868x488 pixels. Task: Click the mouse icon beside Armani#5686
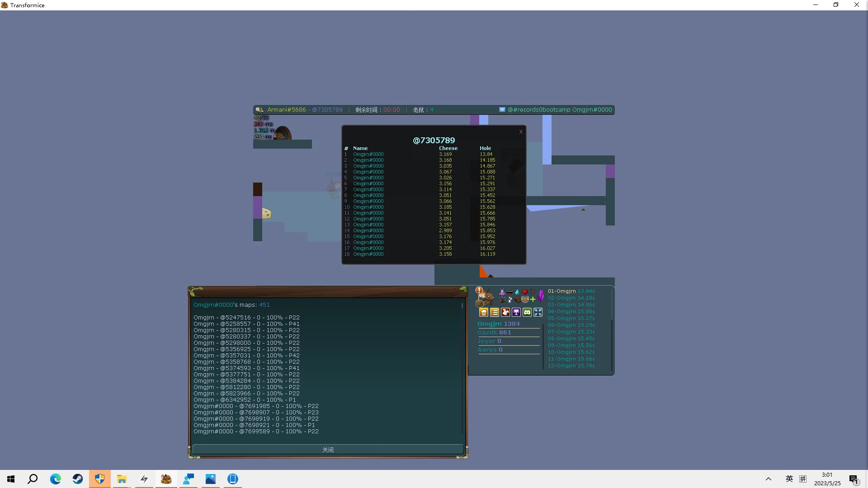[x=259, y=110]
